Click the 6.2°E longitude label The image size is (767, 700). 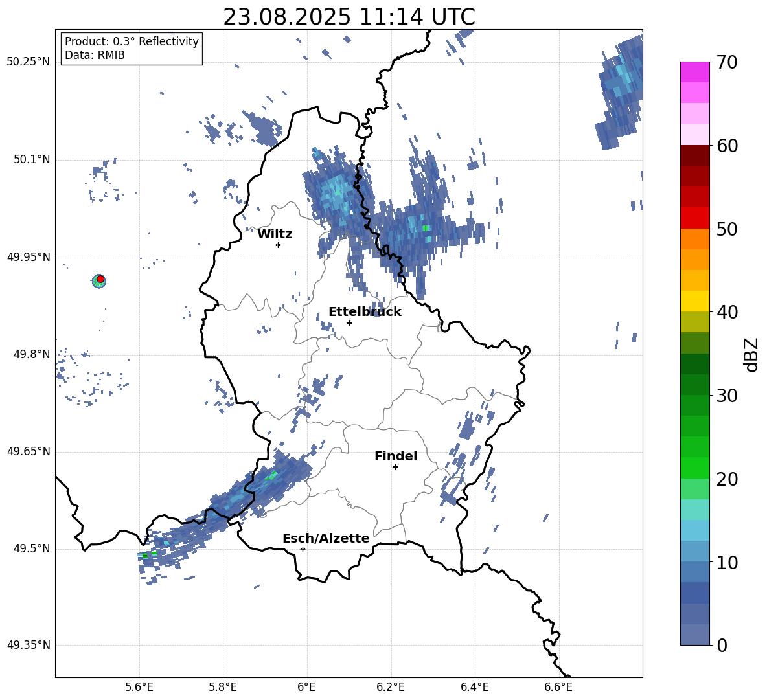(391, 687)
